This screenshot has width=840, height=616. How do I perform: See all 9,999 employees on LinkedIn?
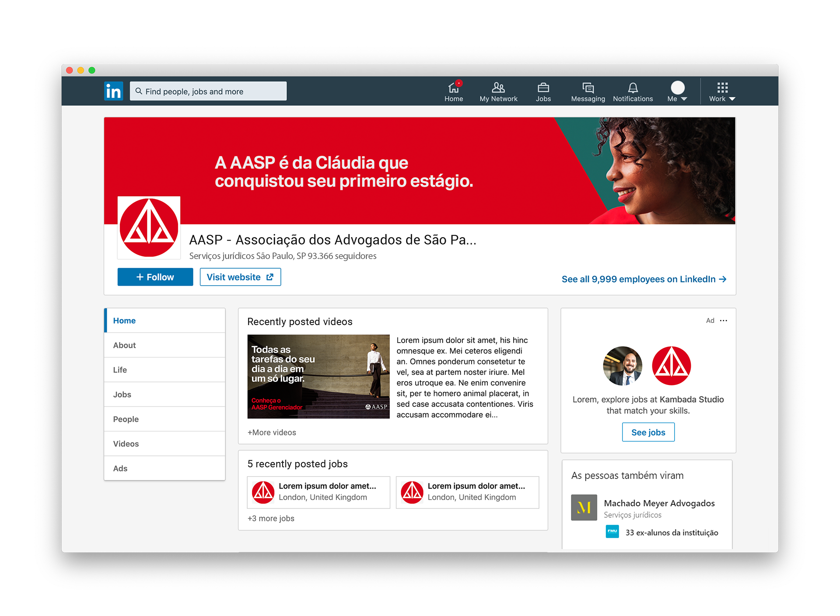pos(644,279)
